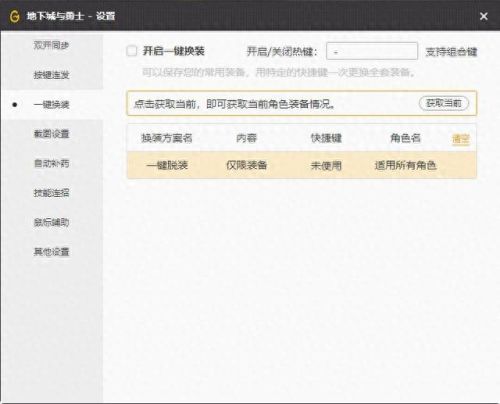Image resolution: width=500 pixels, height=404 pixels.
Task: Open the 按键连发 settings tab
Action: 51,75
